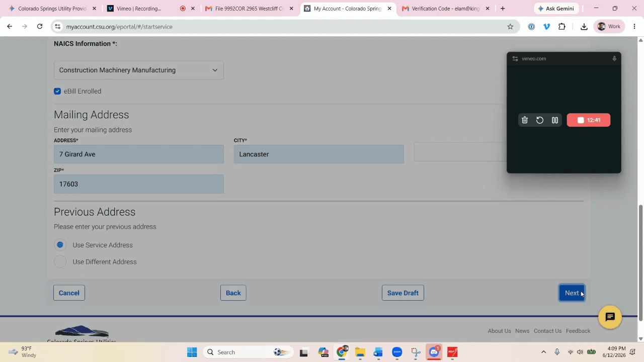Bookmark this page with the star icon
644x362 pixels.
pos(510,27)
